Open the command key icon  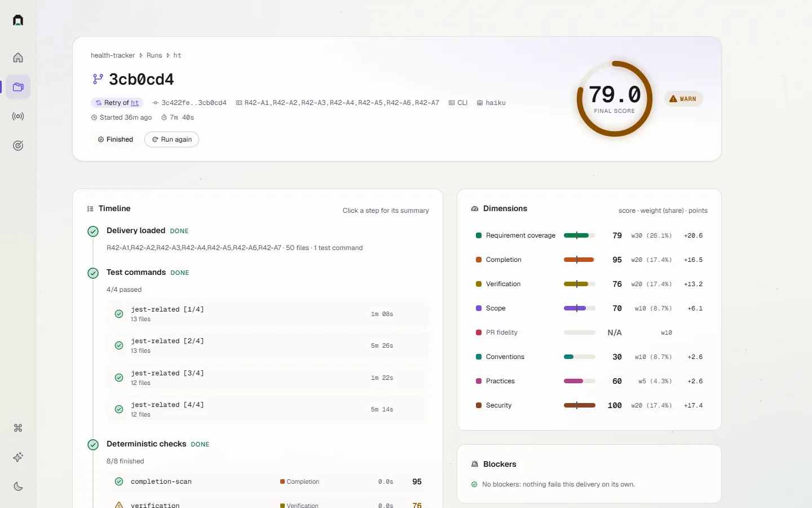(x=18, y=428)
